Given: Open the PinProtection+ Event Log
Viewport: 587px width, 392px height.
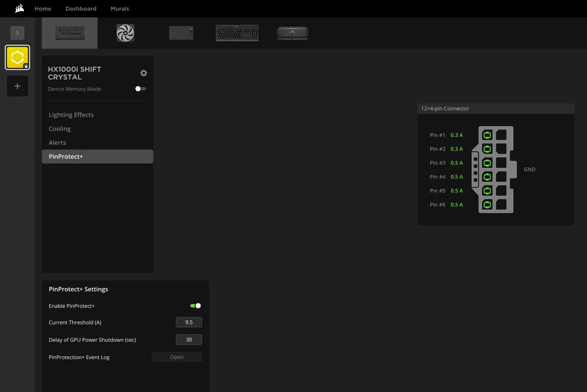Looking at the screenshot, I should (177, 357).
